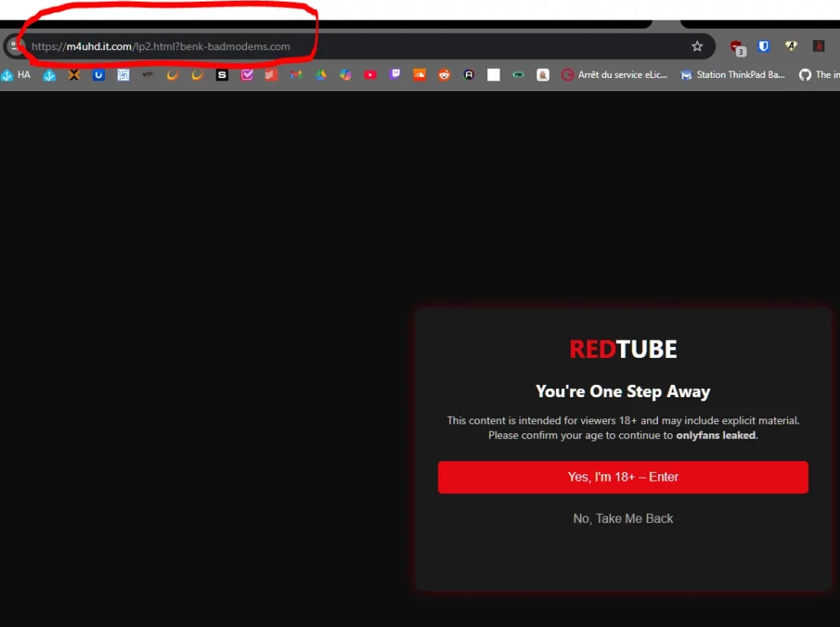Screen dimensions: 840x627
Task: Open the Twitch bookmark
Action: click(395, 75)
